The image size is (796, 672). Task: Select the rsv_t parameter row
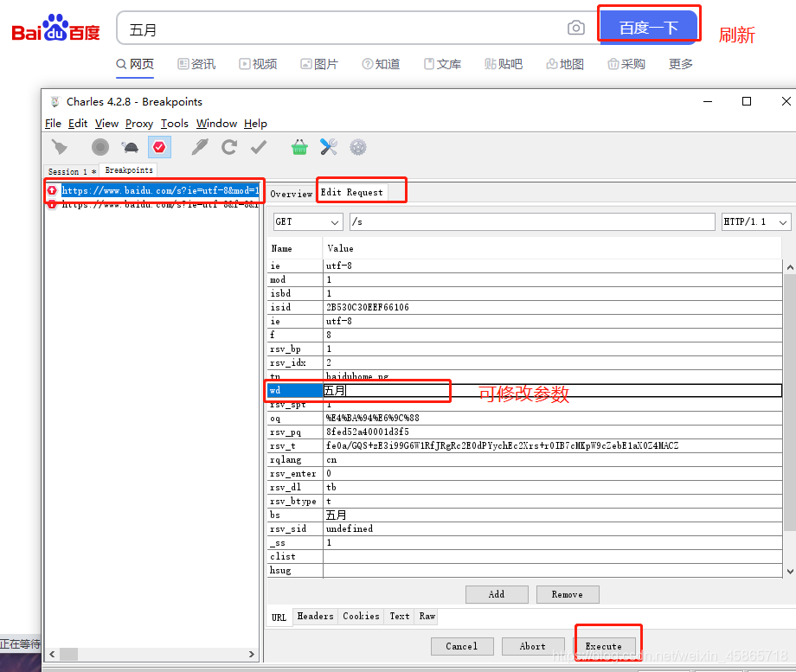(x=524, y=445)
